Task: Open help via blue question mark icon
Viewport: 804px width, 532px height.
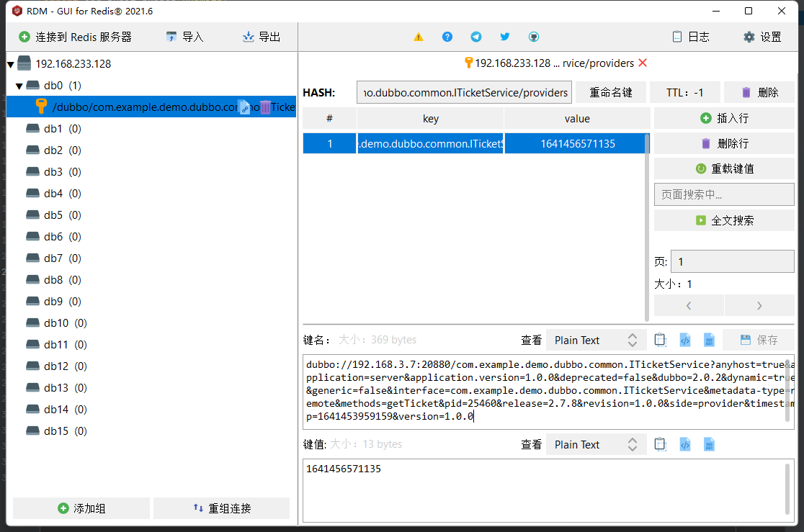Action: tap(447, 37)
